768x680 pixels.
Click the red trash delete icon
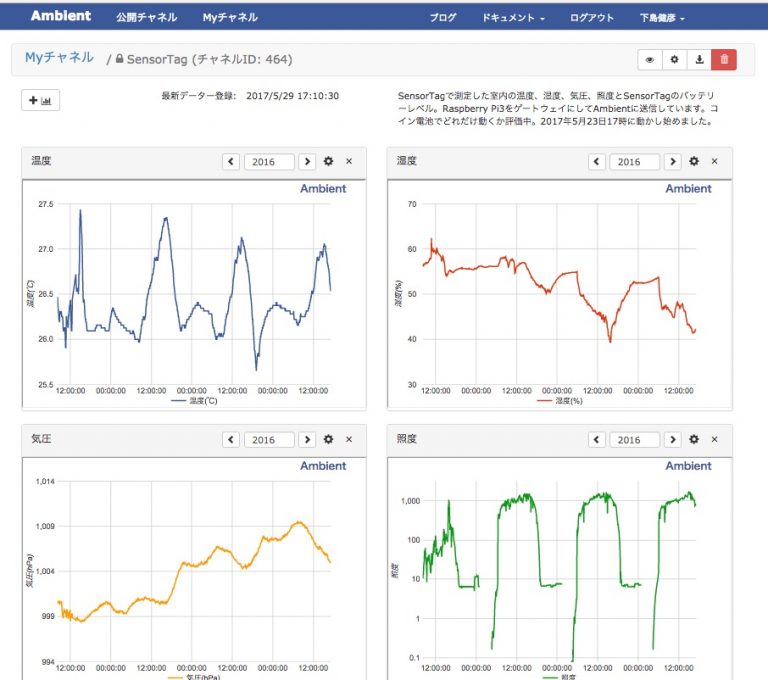[724, 60]
